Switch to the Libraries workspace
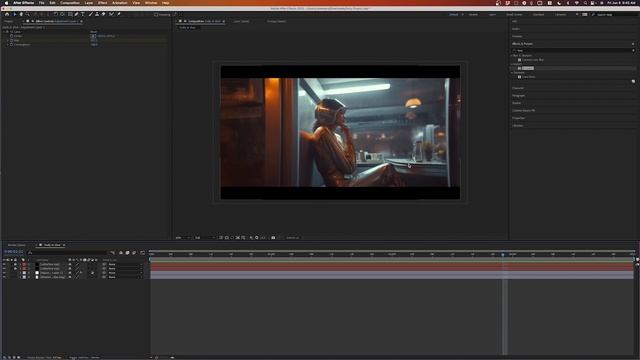 [560, 15]
